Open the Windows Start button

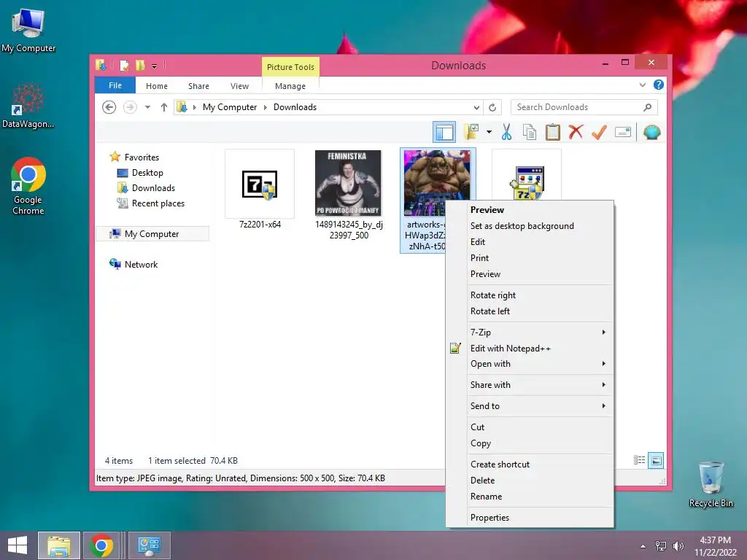point(18,545)
